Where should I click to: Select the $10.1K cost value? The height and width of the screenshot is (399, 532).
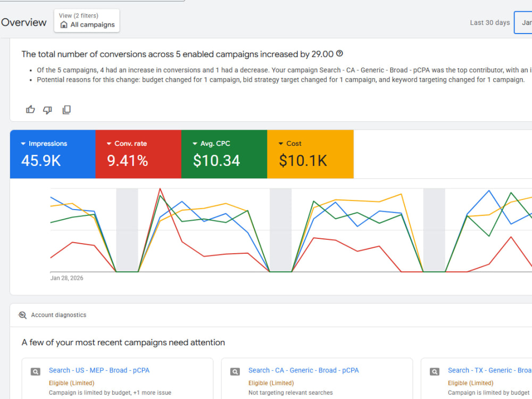[x=303, y=161]
